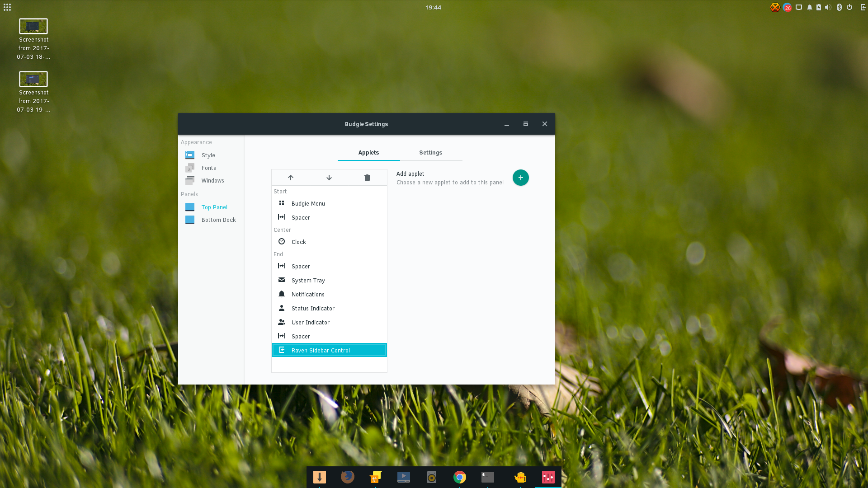The image size is (868, 488).
Task: Click the display tray icon
Action: pos(799,7)
